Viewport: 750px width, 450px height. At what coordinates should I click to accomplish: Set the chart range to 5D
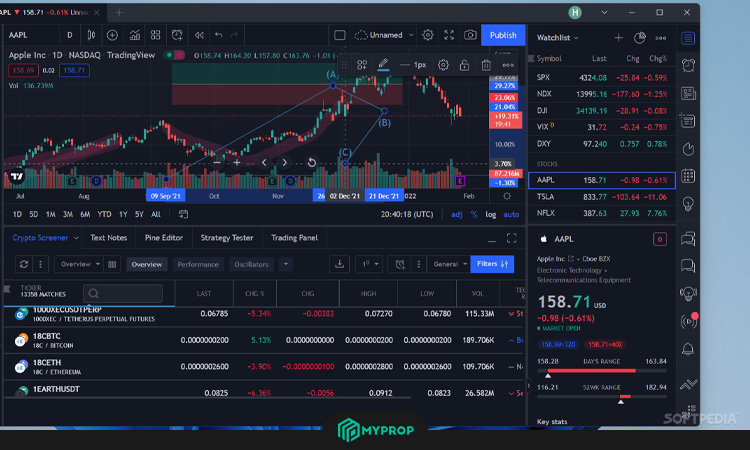click(x=33, y=214)
